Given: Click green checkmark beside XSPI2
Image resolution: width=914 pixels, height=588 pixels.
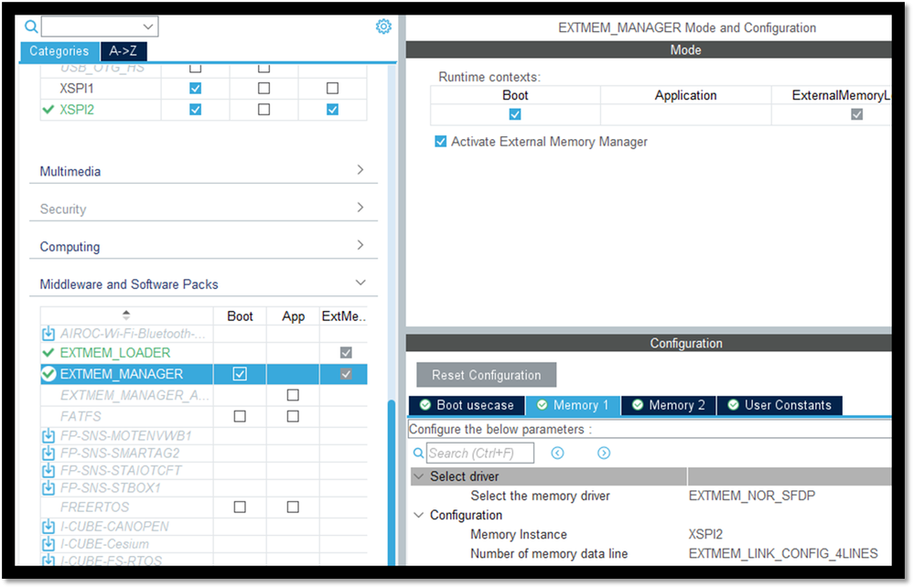Looking at the screenshot, I should (48, 110).
